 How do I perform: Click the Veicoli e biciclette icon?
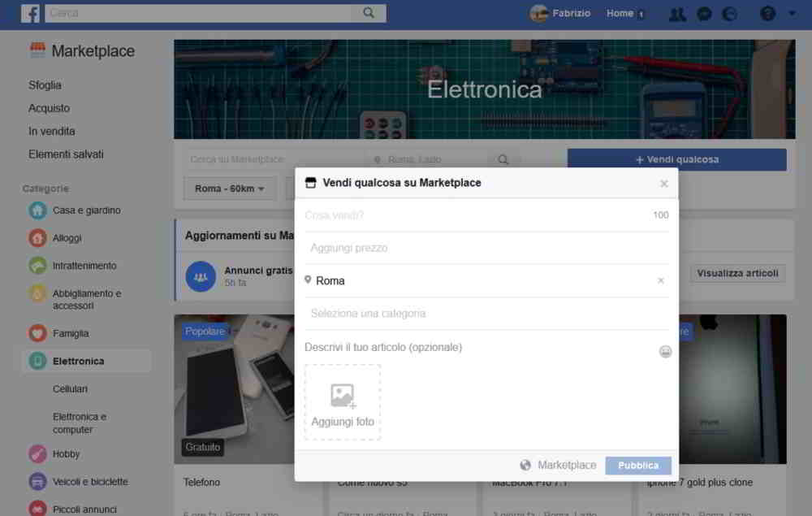(37, 481)
